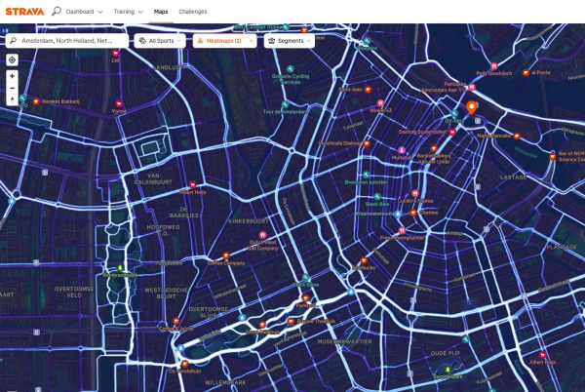
Task: Select the Rembrandtpark park marker
Action: (x=120, y=267)
